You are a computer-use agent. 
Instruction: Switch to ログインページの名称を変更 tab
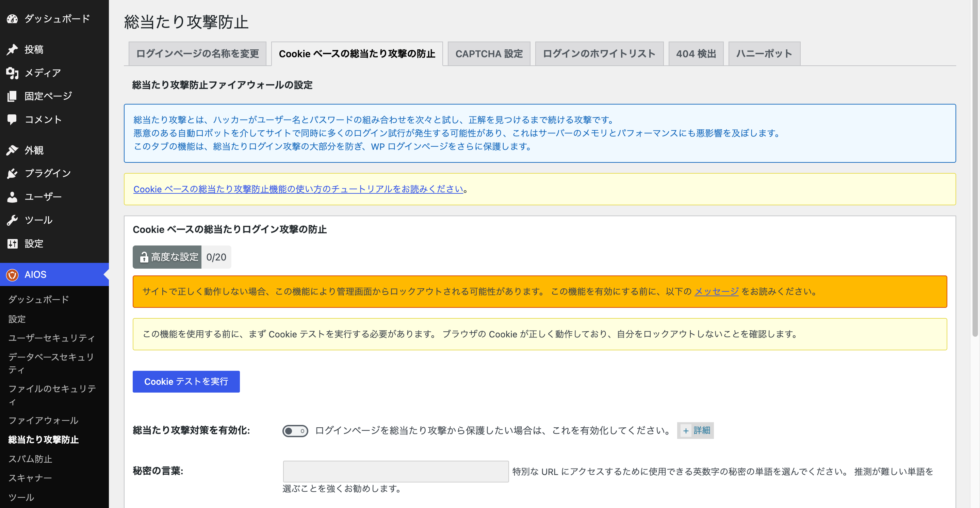pos(197,54)
